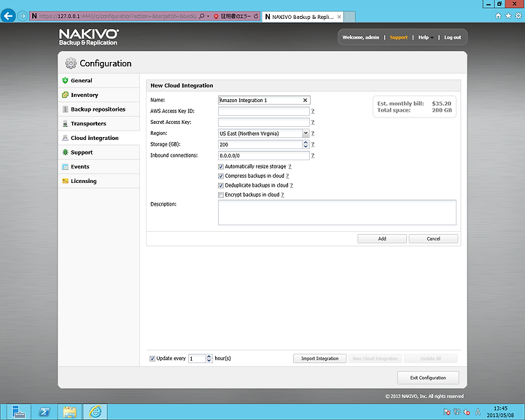Show help for Region
The height and width of the screenshot is (420, 525).
tap(313, 133)
